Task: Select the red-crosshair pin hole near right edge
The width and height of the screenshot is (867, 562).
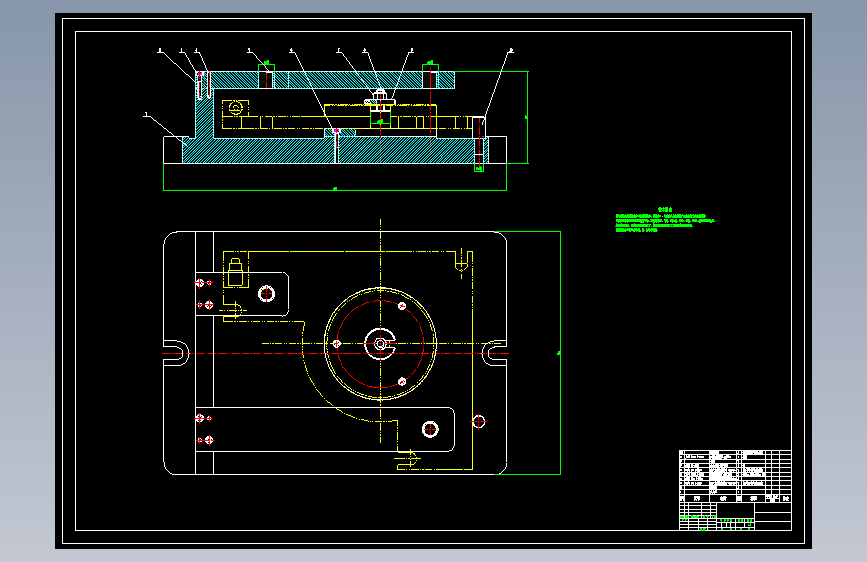Action: [x=479, y=422]
